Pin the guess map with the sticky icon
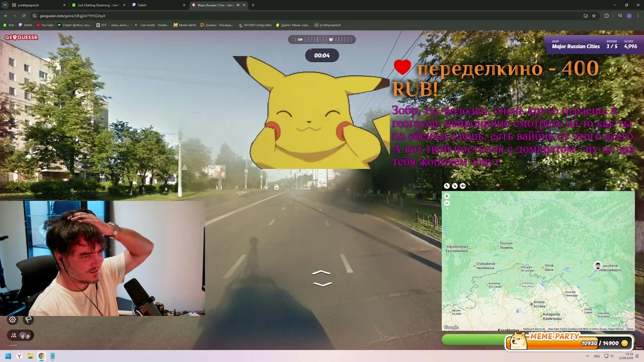This screenshot has height=362, width=644. point(463,186)
